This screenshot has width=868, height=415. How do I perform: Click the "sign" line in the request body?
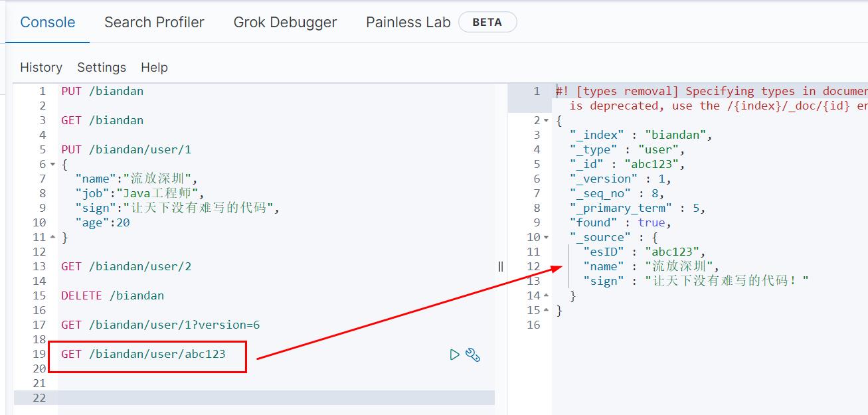pos(177,208)
